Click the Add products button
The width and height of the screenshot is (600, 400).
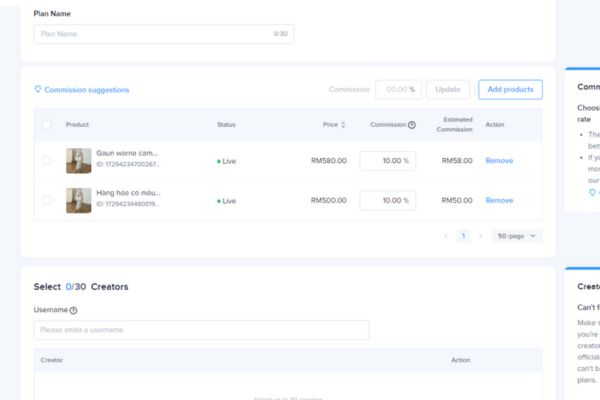pos(510,89)
